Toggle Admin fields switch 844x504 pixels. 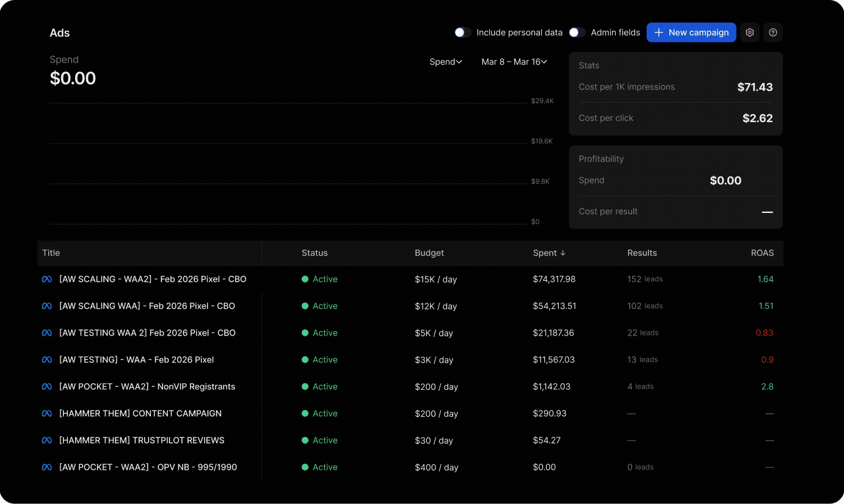point(577,32)
